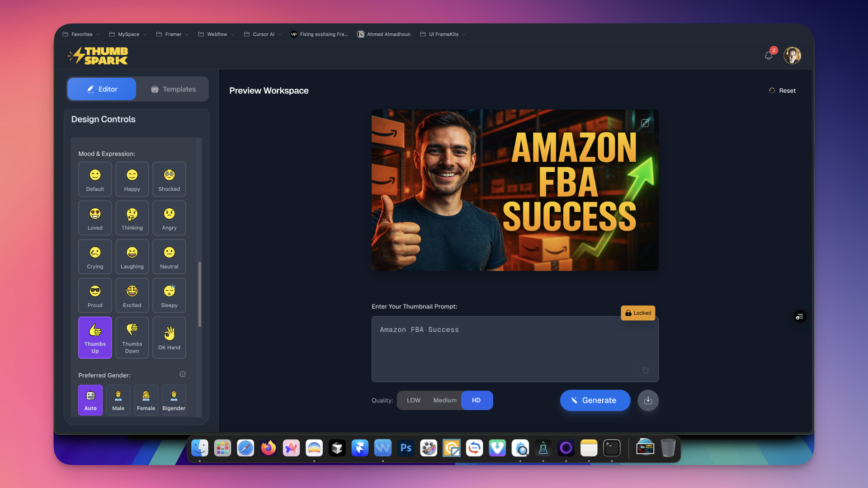
Task: Pick the Sleepy expression
Action: point(169,296)
